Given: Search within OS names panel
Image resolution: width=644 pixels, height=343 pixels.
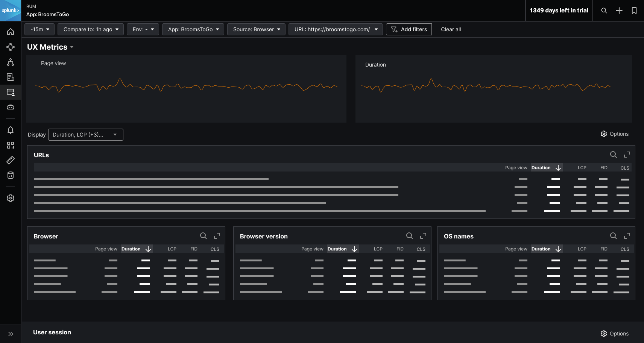Looking at the screenshot, I should (614, 236).
